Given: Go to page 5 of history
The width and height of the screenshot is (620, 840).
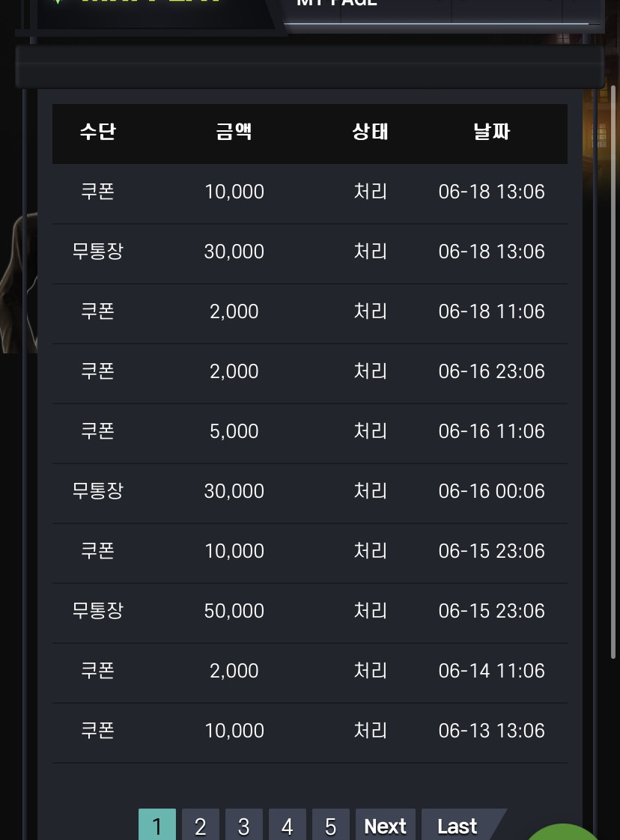Looking at the screenshot, I should 331,825.
